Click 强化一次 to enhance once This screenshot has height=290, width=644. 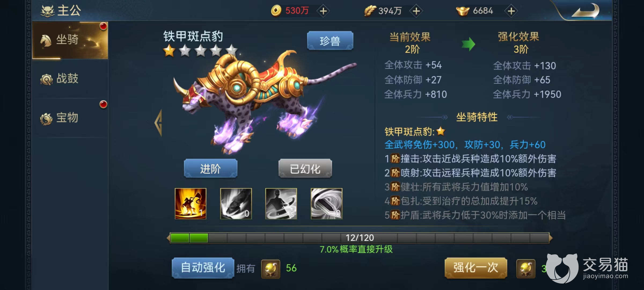click(476, 268)
